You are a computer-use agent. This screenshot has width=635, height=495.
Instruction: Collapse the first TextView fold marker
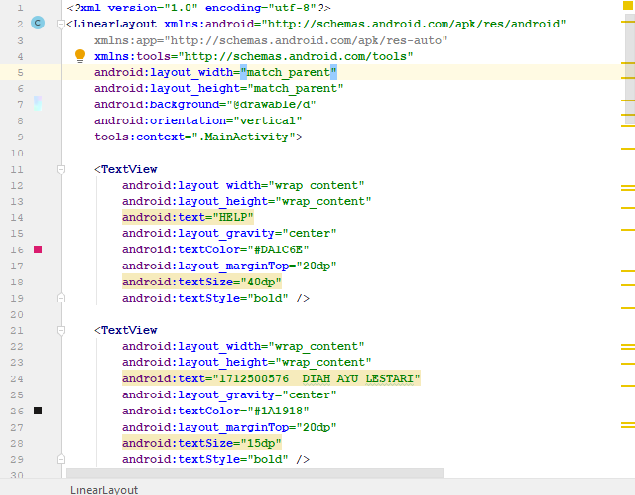[61, 169]
